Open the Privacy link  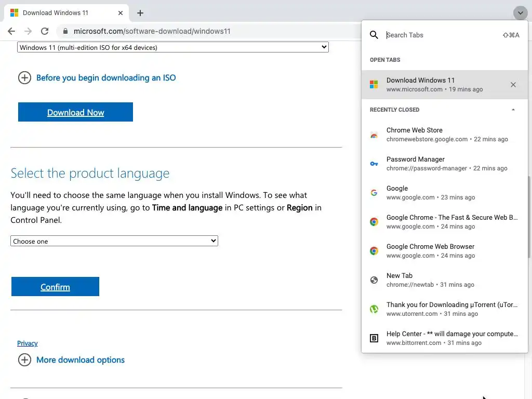click(x=27, y=343)
